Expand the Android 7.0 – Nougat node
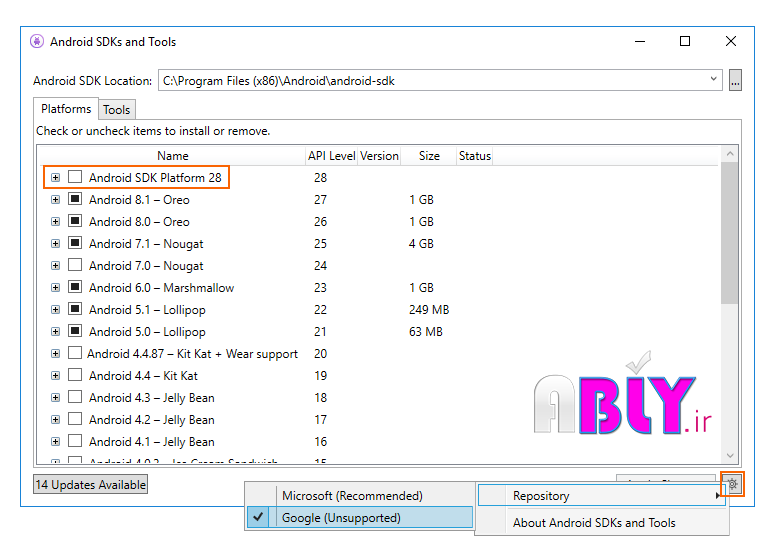Screen dimensions: 782x558 [x=55, y=265]
